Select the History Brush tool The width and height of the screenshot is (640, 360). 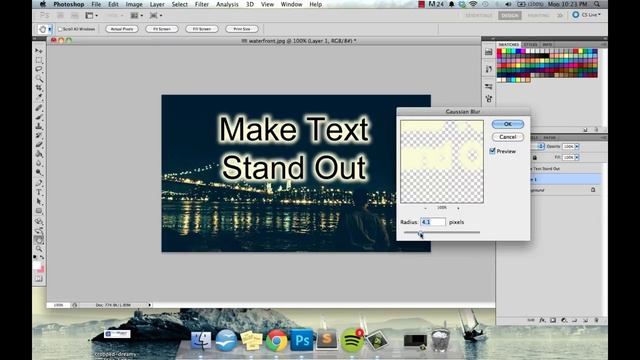[39, 135]
